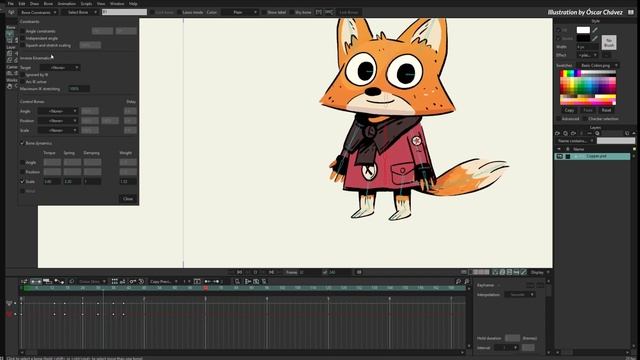Click the Reset style button
The image size is (640, 360).
pos(606,110)
